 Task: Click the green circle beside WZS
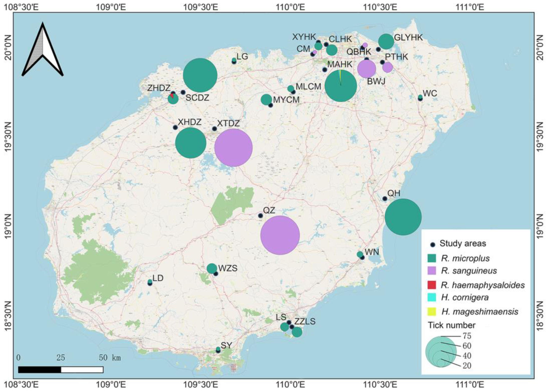click(212, 268)
